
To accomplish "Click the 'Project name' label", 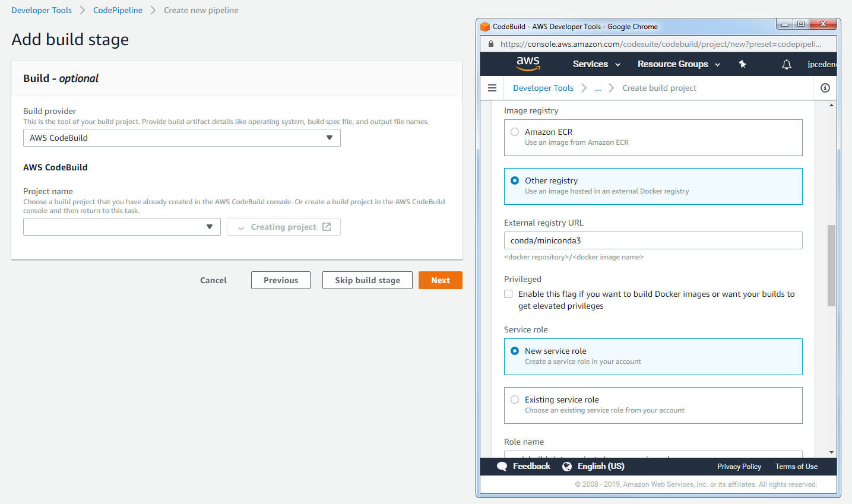I will [x=48, y=191].
